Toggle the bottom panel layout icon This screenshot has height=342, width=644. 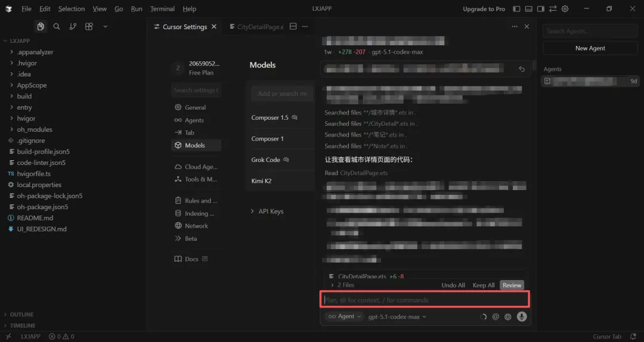tap(528, 8)
